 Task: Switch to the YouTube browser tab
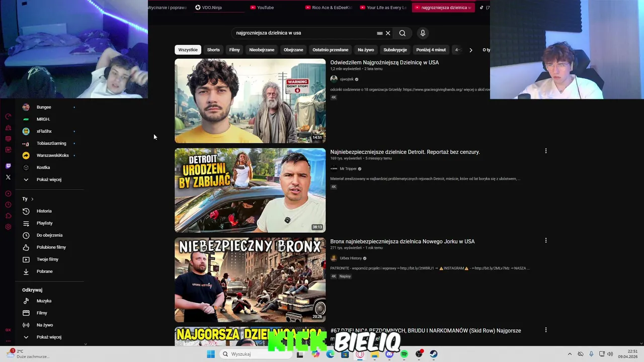262,8
